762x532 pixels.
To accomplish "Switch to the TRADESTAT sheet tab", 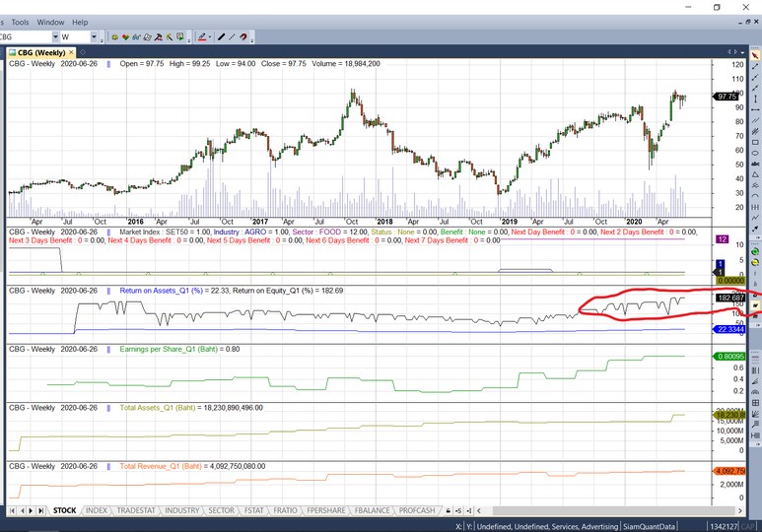I will pyautogui.click(x=136, y=510).
